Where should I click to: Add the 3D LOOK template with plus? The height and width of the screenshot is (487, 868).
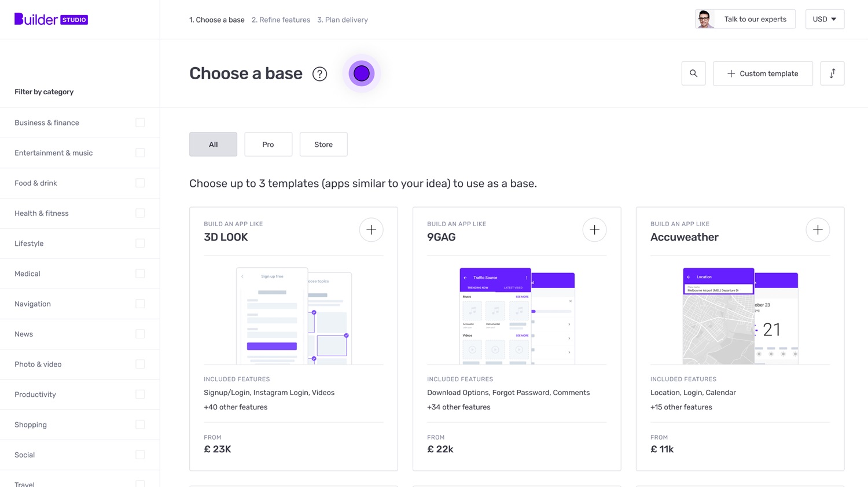click(x=371, y=230)
